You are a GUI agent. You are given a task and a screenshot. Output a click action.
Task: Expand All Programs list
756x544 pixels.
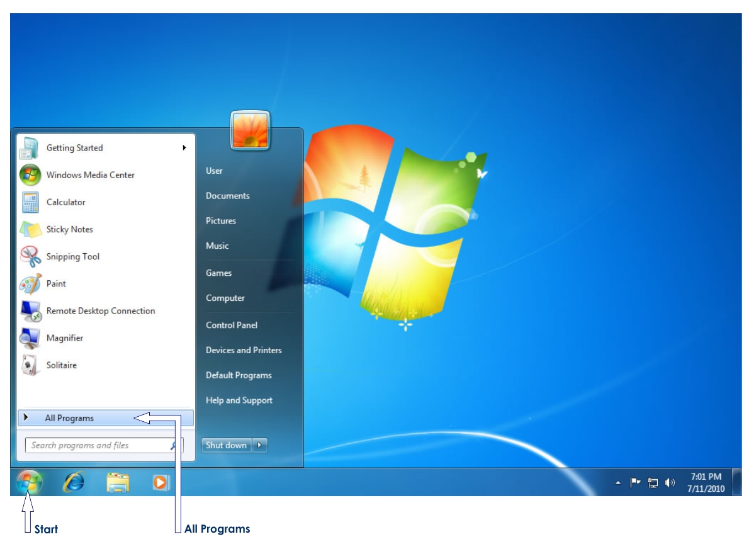(106, 418)
